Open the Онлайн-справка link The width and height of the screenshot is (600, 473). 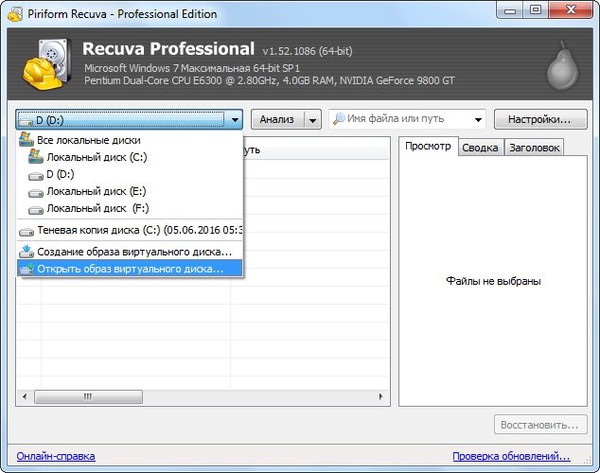tap(55, 456)
